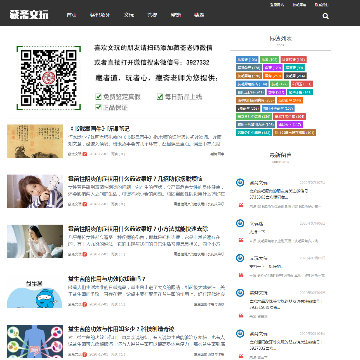Click the red quote icon under third comment
Screen dimensions: 360x360
point(241,275)
